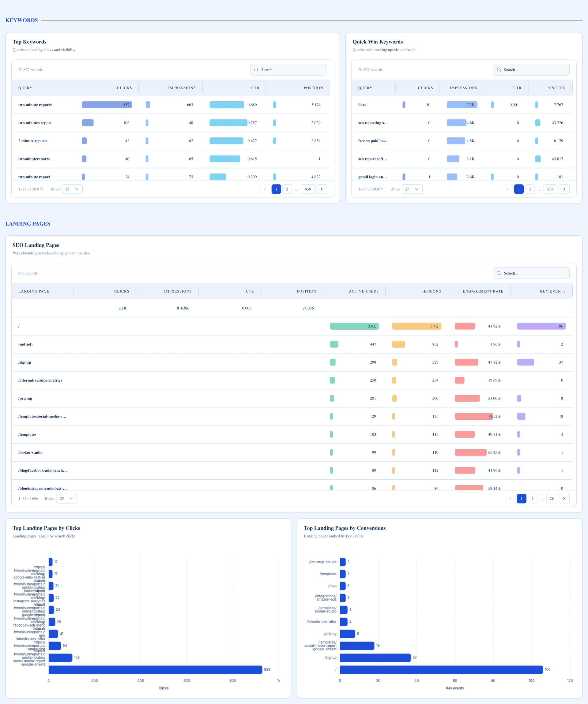Click the '/looker-studio' landing page row
Viewport: 588px width, 704px height.
pyautogui.click(x=292, y=452)
